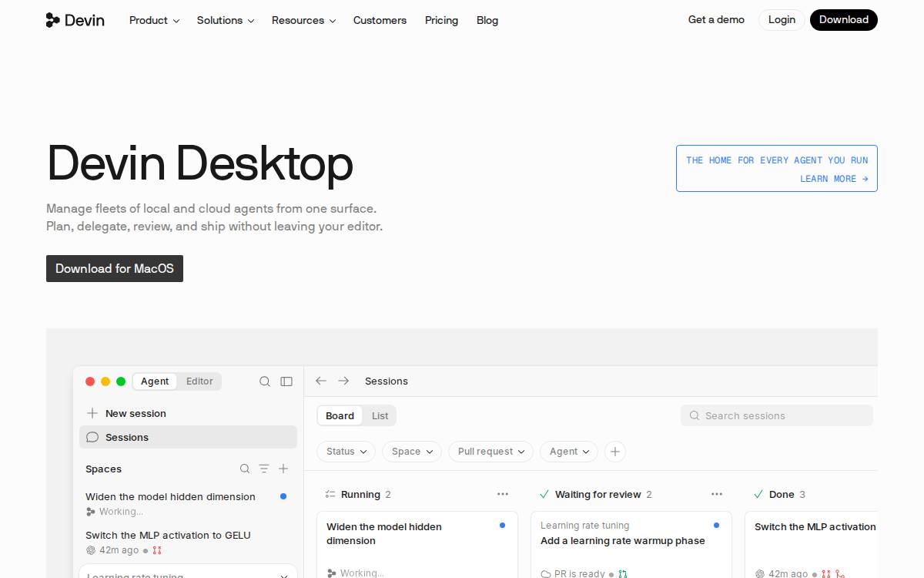Open the Space filter dropdown
924x578 pixels.
tap(412, 452)
